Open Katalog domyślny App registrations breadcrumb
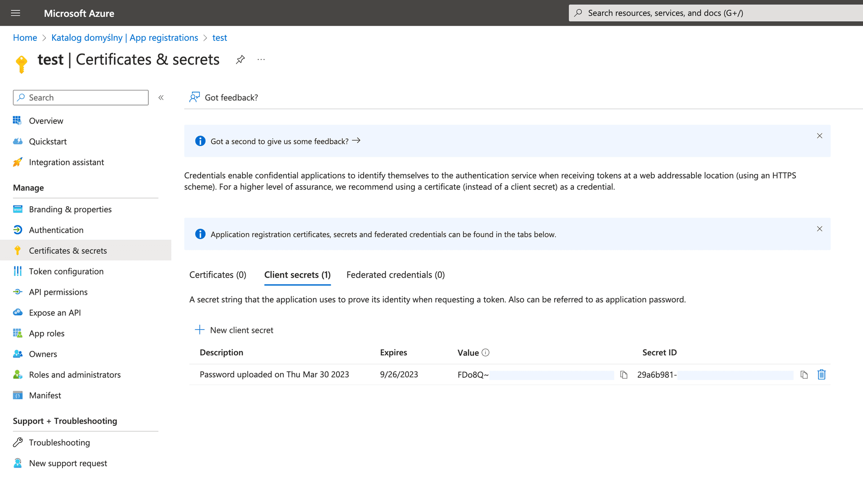Viewport: 863px width, 504px height. (125, 38)
